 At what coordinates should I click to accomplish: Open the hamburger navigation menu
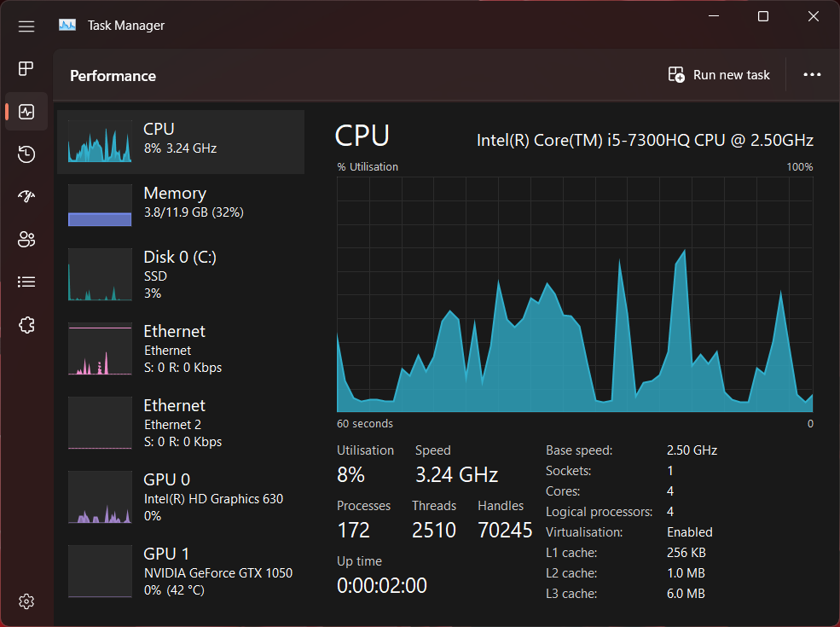(26, 26)
